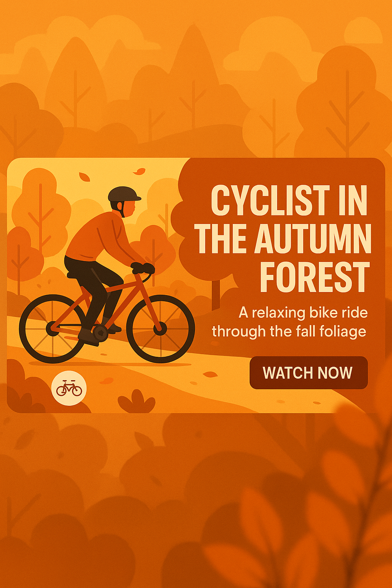Click the round bicycle logo icon
Screen dimensions: 392x588
[69, 388]
